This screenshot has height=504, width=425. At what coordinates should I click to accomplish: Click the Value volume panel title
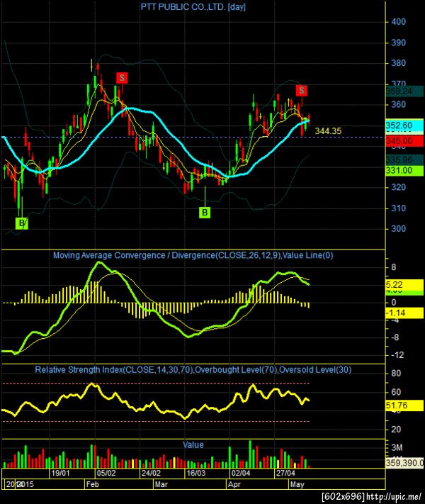pos(193,445)
